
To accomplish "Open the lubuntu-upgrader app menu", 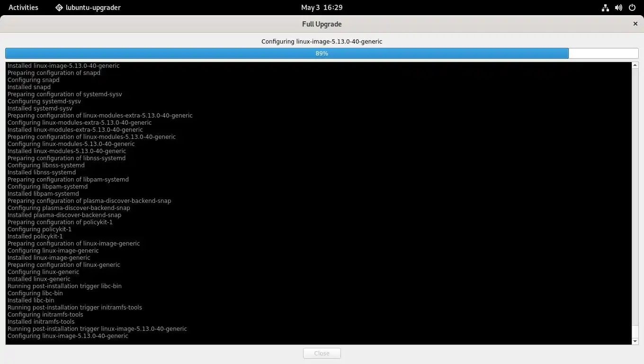I will pyautogui.click(x=88, y=8).
